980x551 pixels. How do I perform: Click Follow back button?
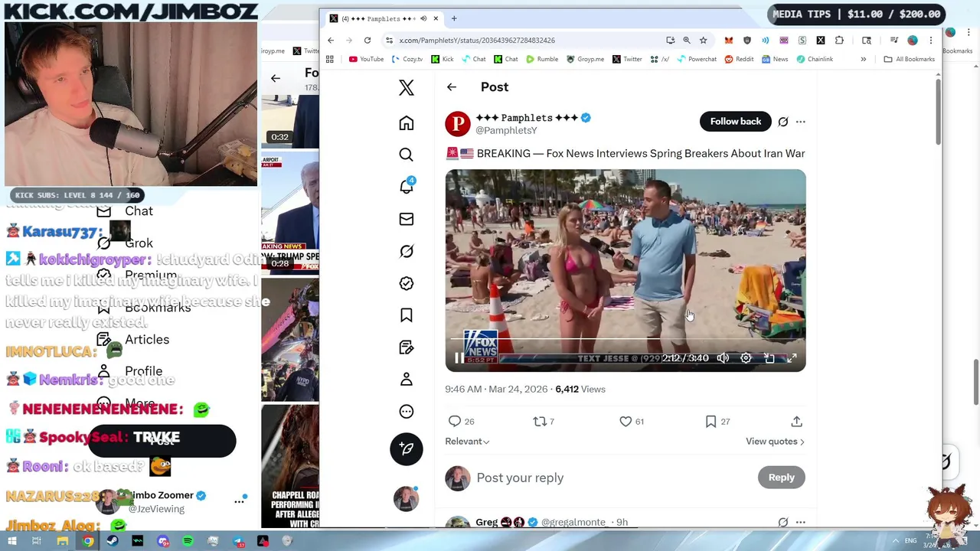[x=736, y=122]
